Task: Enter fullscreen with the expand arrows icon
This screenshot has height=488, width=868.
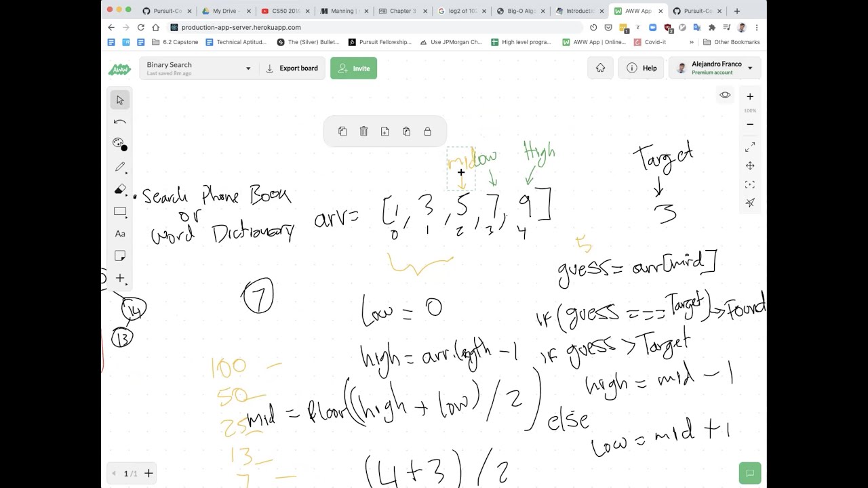Action: (750, 148)
